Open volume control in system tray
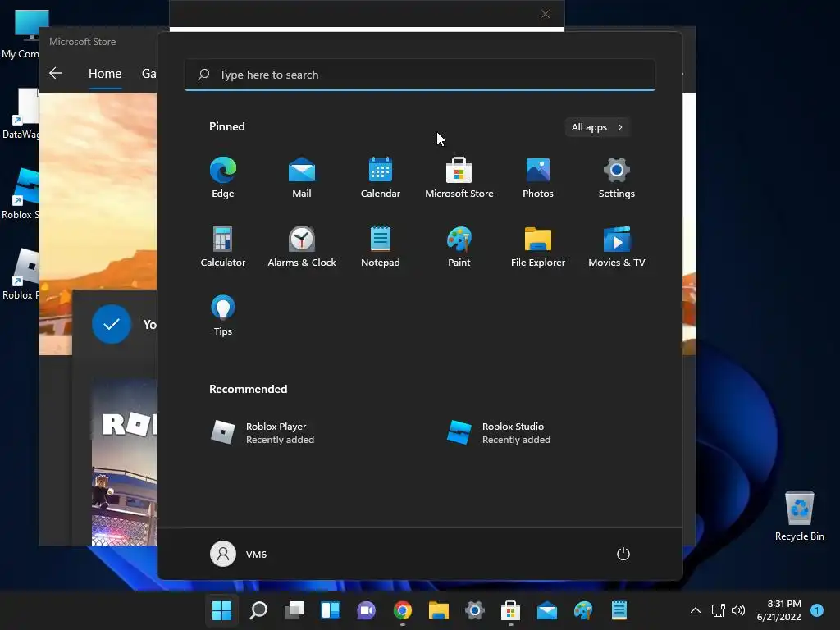The width and height of the screenshot is (840, 630). tap(738, 610)
